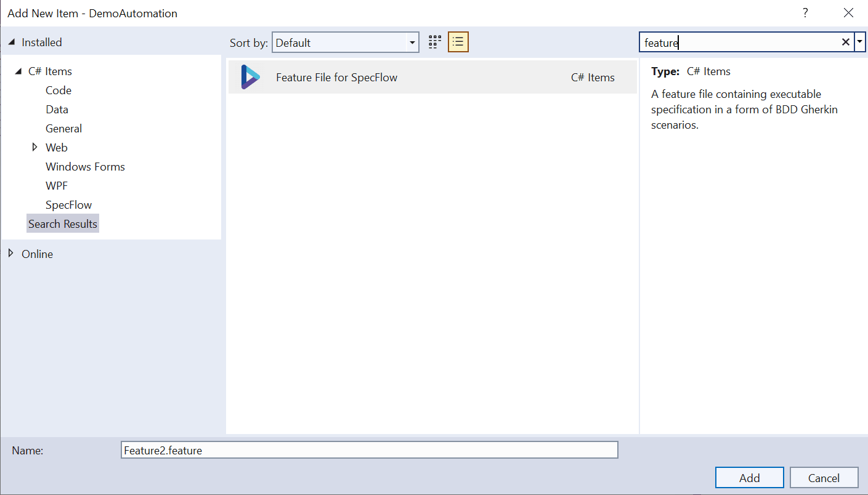Open the dialog help via question mark
Viewport: 868px width, 495px height.
pyautogui.click(x=805, y=12)
